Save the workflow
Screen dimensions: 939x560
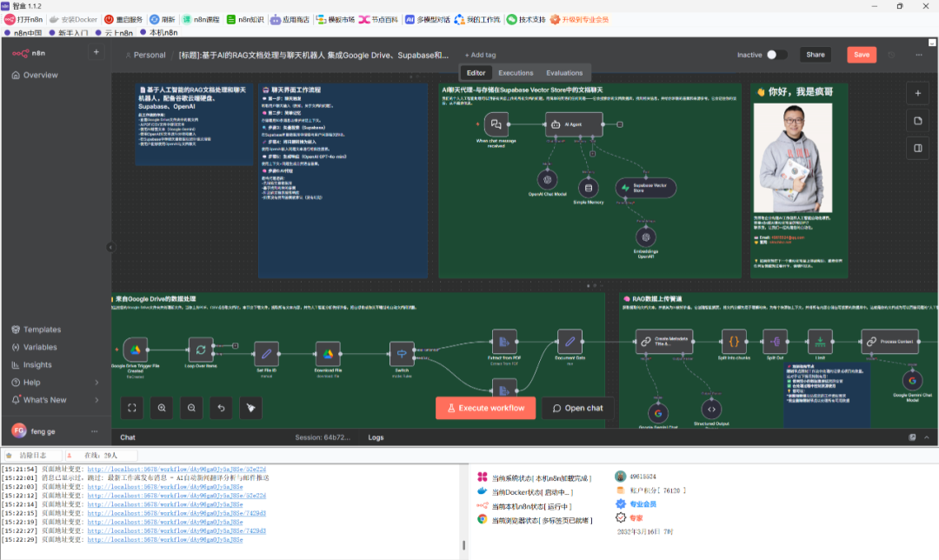(x=862, y=55)
